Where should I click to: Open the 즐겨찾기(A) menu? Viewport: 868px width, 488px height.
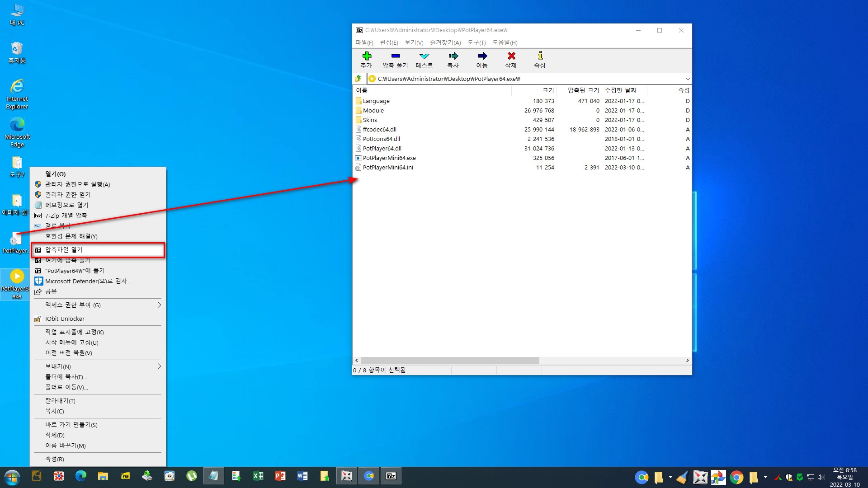click(445, 42)
